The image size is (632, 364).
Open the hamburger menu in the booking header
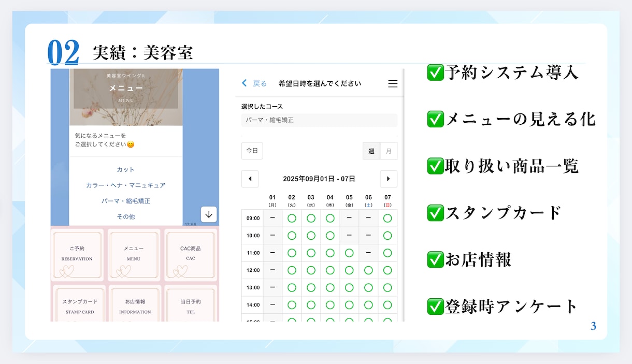(x=393, y=83)
